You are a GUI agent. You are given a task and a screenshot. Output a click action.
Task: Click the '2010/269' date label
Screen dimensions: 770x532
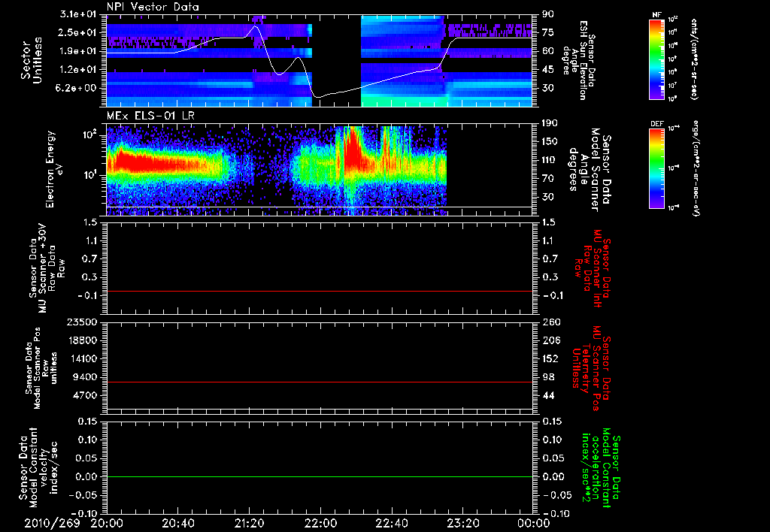(52, 523)
